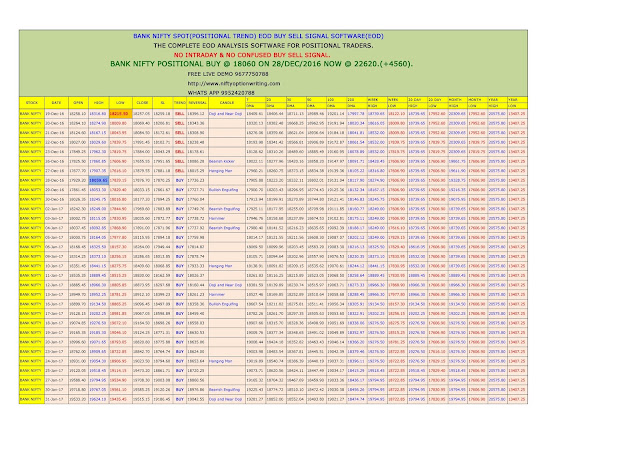Click the date cell 19-Dec-16
The image size is (640, 452).
pos(54,114)
